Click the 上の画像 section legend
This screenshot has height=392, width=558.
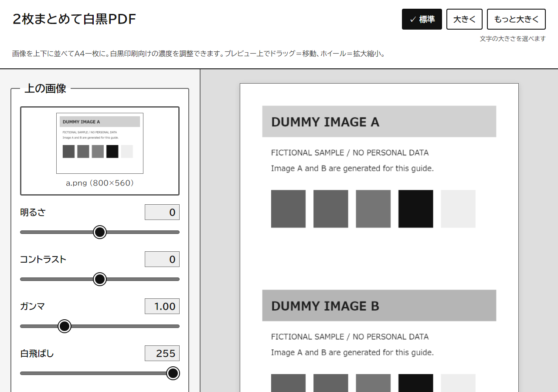[45, 88]
